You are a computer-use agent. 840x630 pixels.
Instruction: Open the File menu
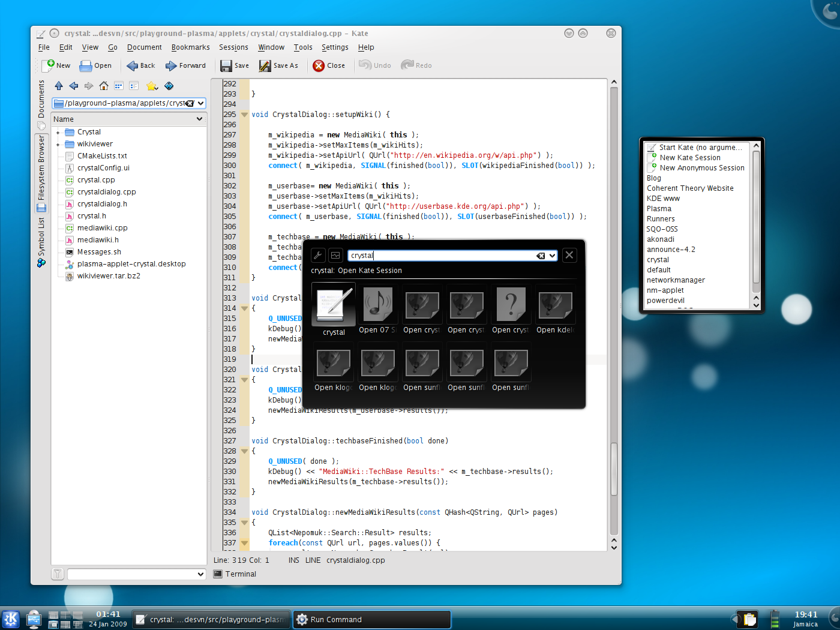pos(44,47)
